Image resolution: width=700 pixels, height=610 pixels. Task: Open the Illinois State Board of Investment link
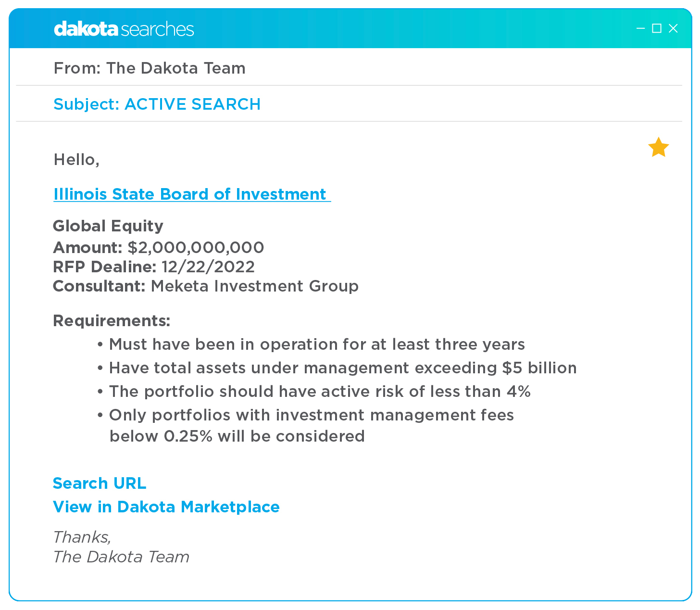click(x=190, y=194)
